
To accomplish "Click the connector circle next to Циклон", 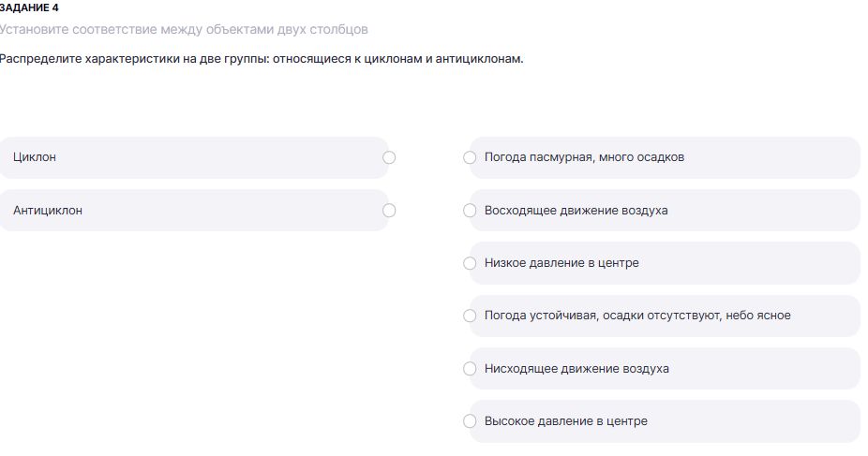I will click(x=390, y=158).
